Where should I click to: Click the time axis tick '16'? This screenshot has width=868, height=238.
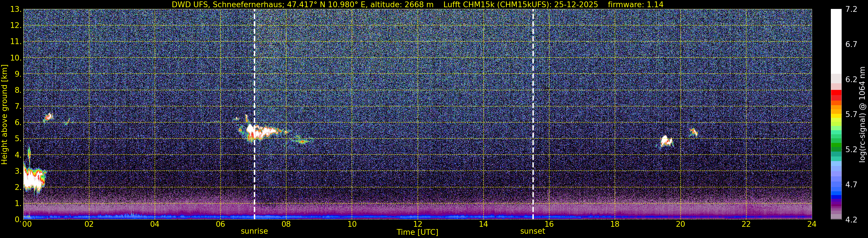pos(549,224)
